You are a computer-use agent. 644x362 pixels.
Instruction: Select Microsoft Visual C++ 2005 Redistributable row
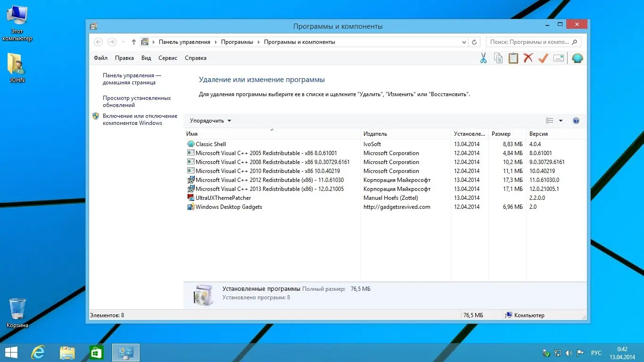tap(385, 153)
